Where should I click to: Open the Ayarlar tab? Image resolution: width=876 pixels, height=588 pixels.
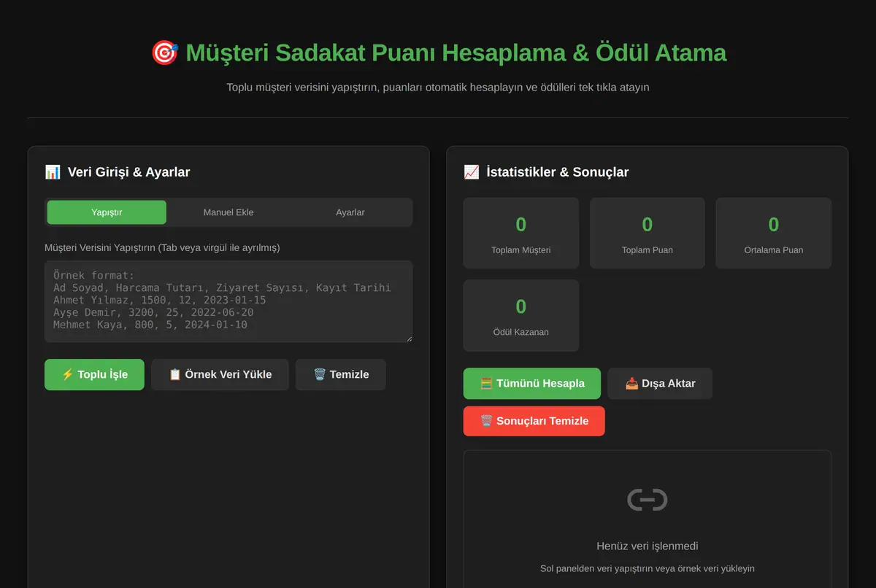pyautogui.click(x=350, y=212)
